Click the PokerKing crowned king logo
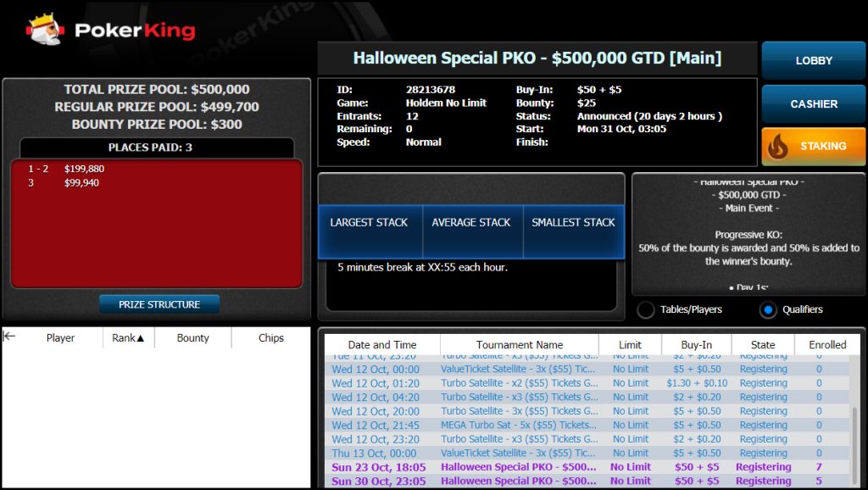The image size is (868, 490). [46, 30]
